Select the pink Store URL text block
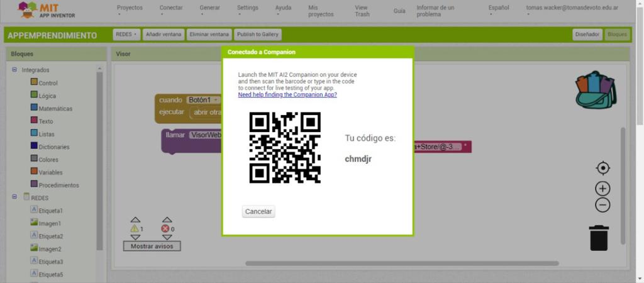This screenshot has height=283, width=644. [x=441, y=147]
